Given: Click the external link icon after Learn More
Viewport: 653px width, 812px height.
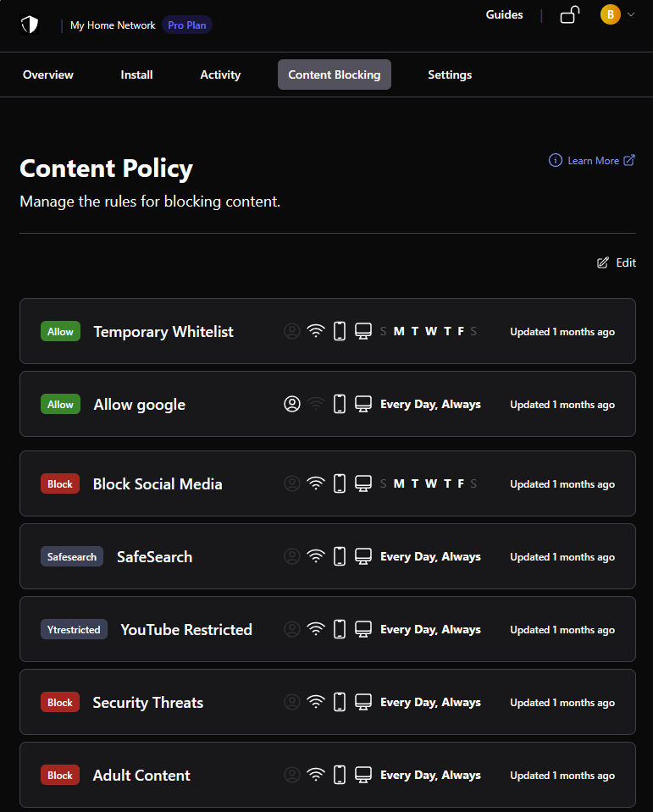Looking at the screenshot, I should click(629, 161).
